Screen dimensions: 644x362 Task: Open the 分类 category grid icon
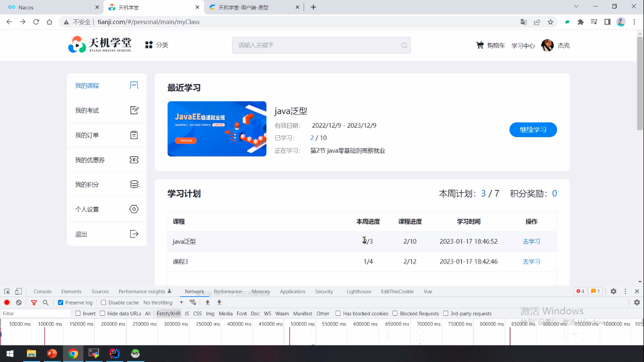tap(149, 45)
